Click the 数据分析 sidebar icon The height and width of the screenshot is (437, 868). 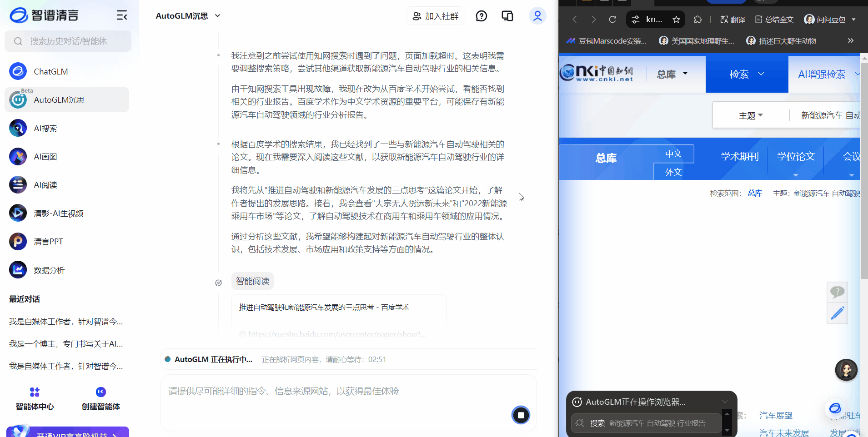click(18, 270)
